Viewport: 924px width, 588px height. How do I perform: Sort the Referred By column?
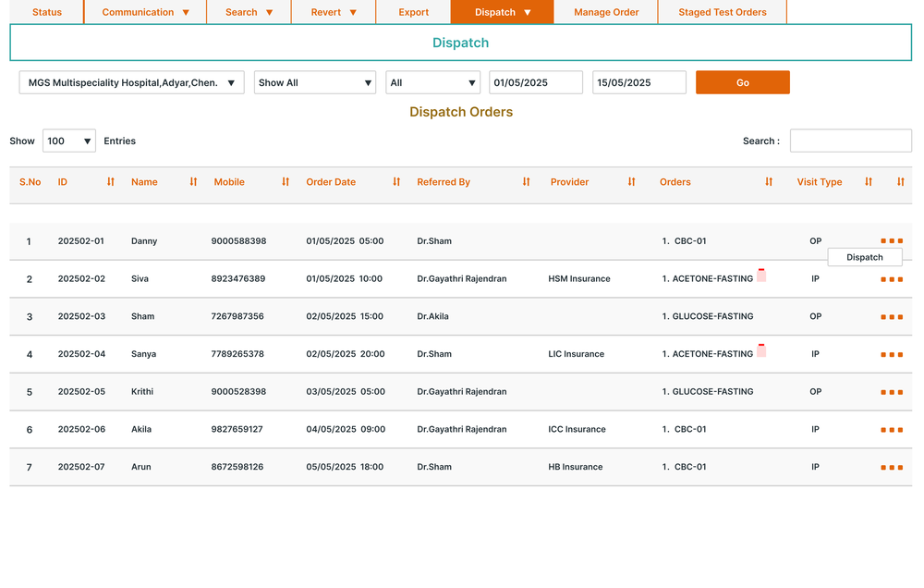525,182
